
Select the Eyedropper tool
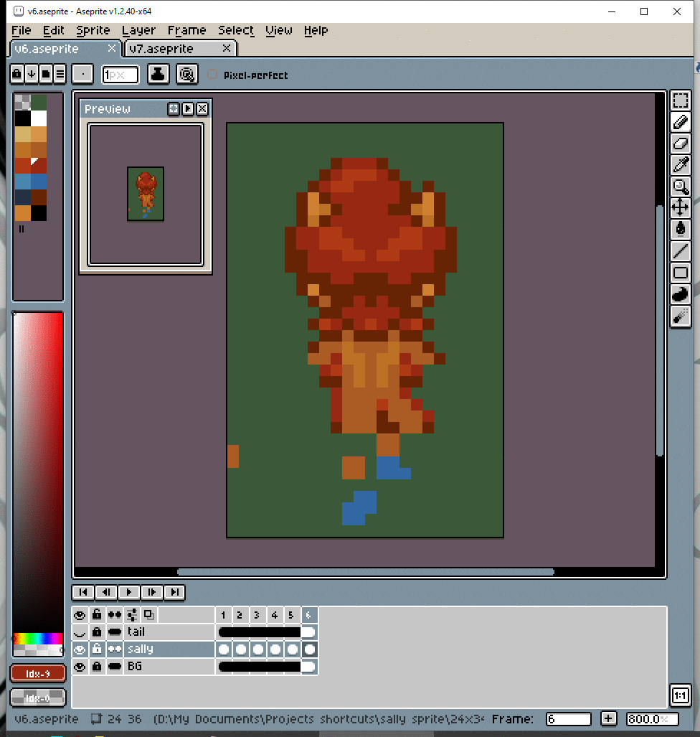coord(680,165)
